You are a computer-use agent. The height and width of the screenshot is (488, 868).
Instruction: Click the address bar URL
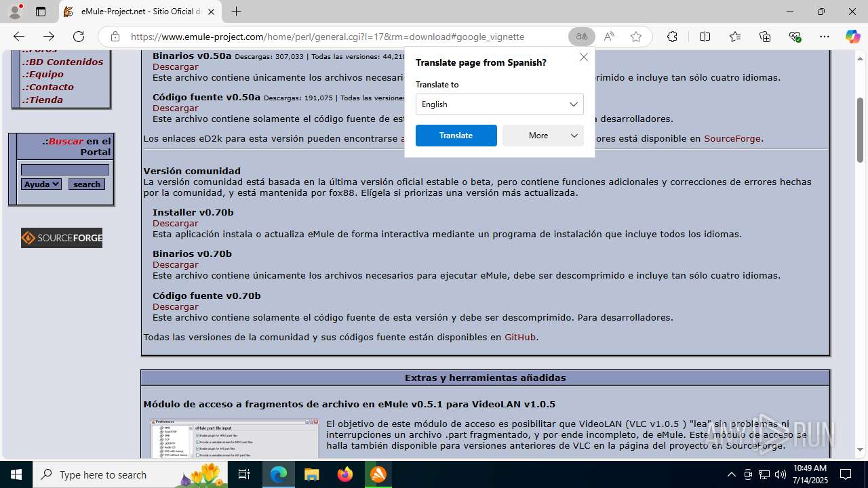(328, 37)
